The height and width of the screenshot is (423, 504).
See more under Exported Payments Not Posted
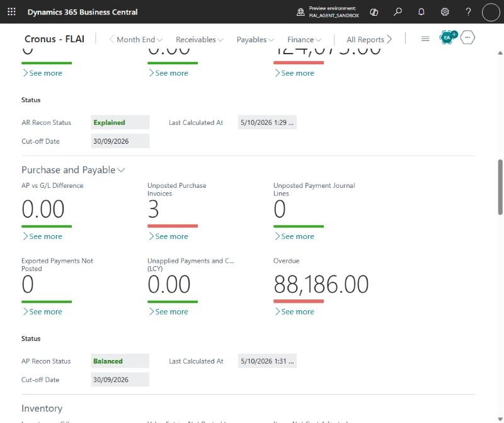pyautogui.click(x=42, y=311)
